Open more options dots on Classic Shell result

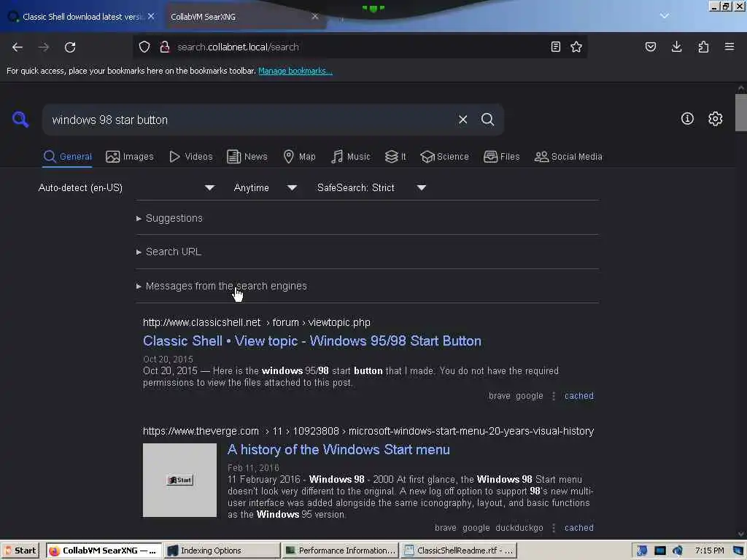(x=554, y=396)
